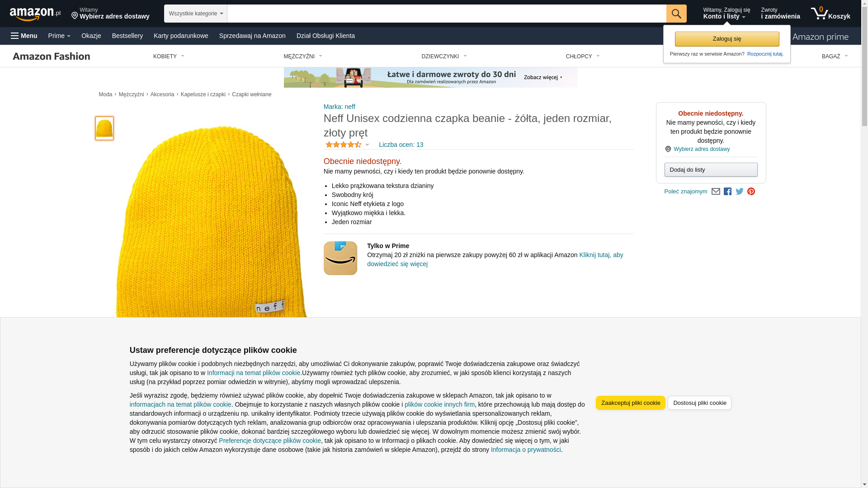Expand the DZIEWCZYNKI fashion menu

pos(443,56)
